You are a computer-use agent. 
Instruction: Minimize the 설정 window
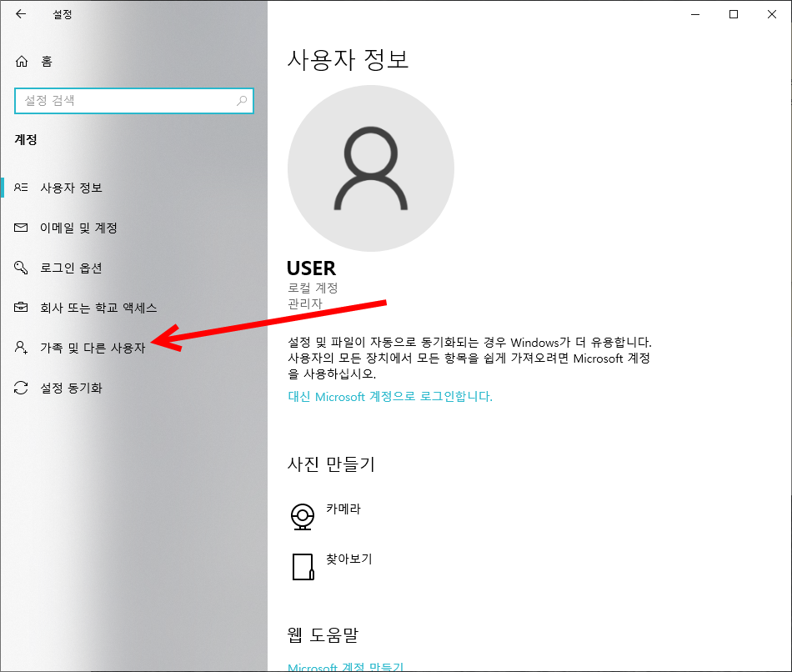click(x=695, y=14)
